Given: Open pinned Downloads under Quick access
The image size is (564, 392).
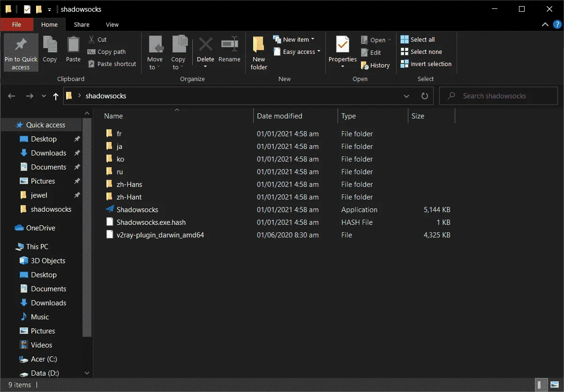Looking at the screenshot, I should [48, 153].
